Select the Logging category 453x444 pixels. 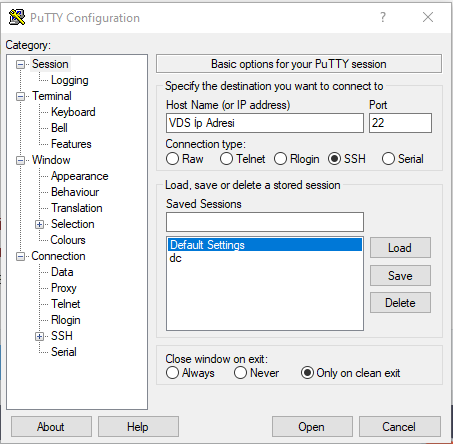point(70,80)
